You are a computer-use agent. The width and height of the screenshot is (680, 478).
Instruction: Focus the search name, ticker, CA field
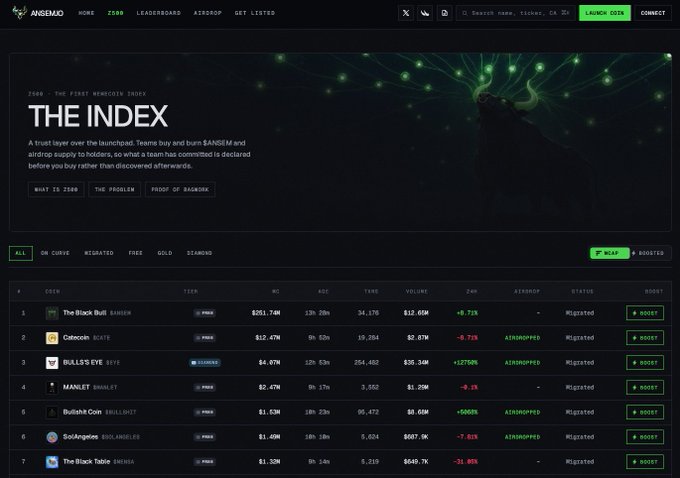coord(515,13)
